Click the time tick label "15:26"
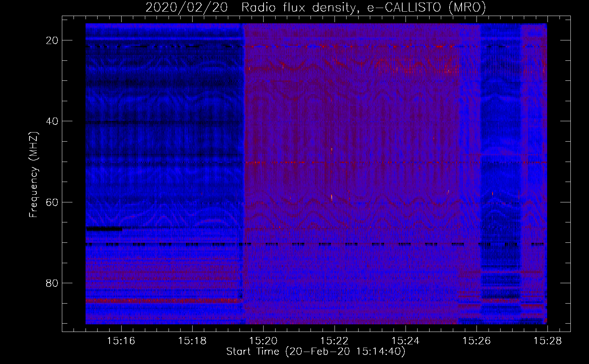589x364 pixels. [477, 341]
